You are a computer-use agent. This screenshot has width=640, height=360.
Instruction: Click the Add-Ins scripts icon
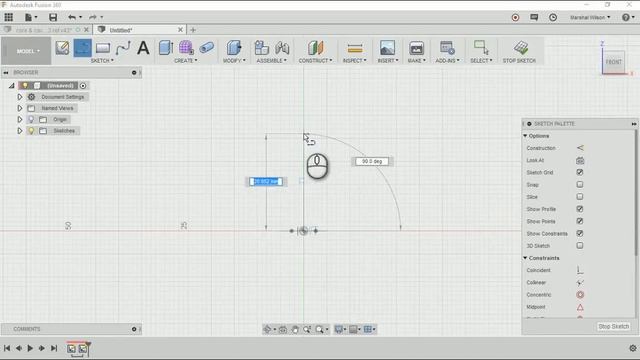pyautogui.click(x=447, y=48)
